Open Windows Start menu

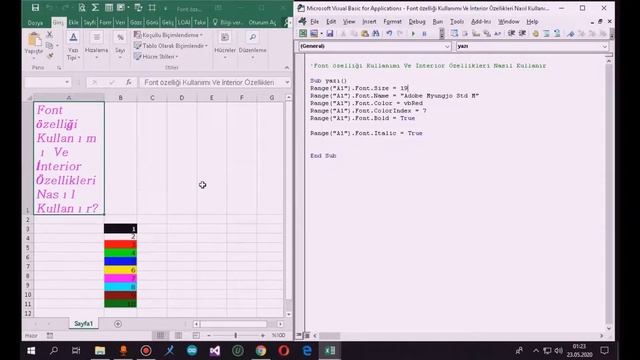tap(31, 351)
